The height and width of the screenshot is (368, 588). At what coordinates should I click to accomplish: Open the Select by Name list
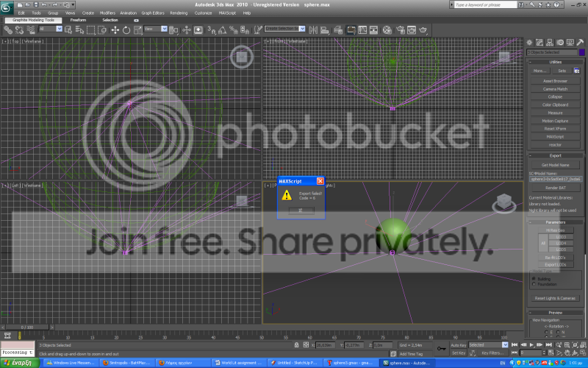[79, 29]
